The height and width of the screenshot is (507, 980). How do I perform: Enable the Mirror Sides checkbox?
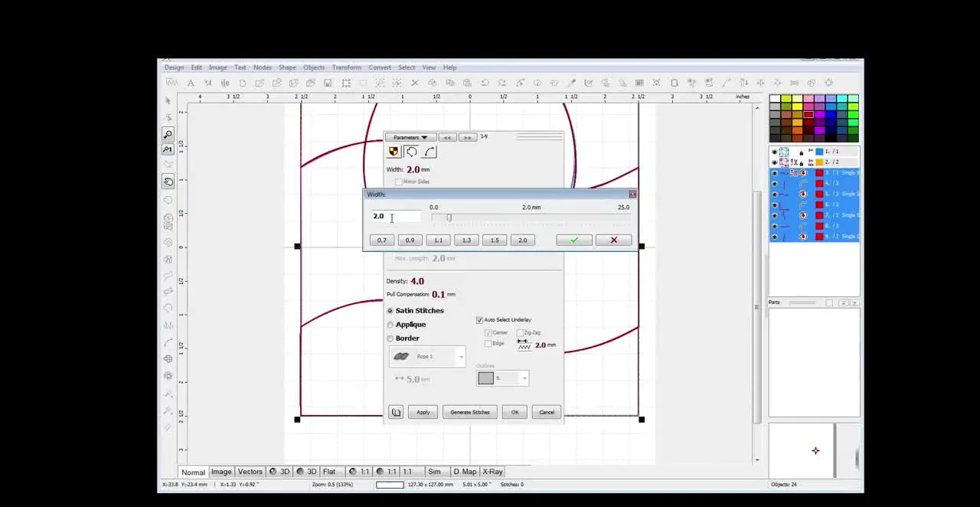399,182
